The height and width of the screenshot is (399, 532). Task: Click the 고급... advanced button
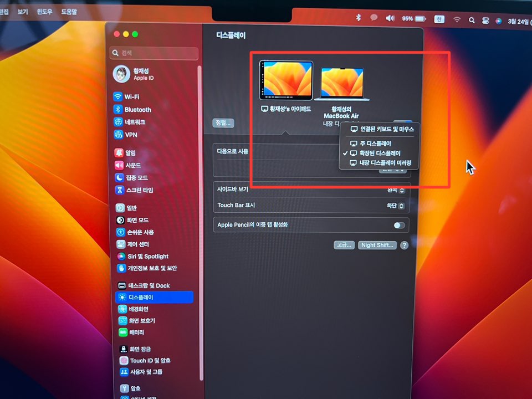(x=344, y=245)
